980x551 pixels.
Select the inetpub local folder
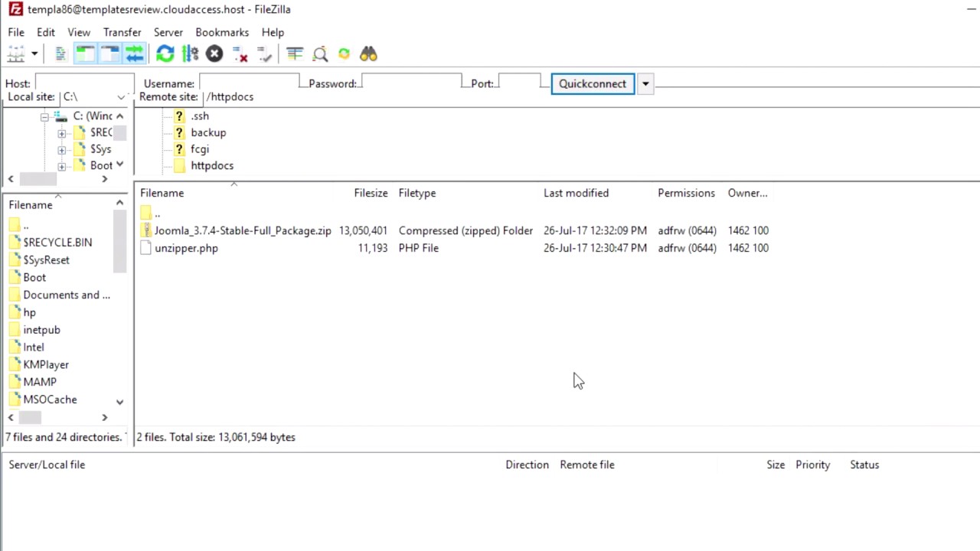(41, 330)
